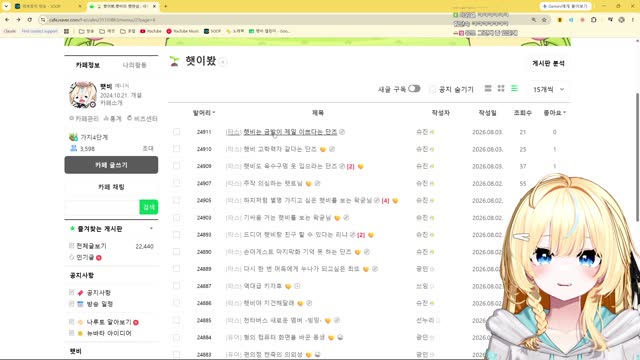
Task: Close the SOOP browser tab
Action: pyautogui.click(x=80, y=7)
